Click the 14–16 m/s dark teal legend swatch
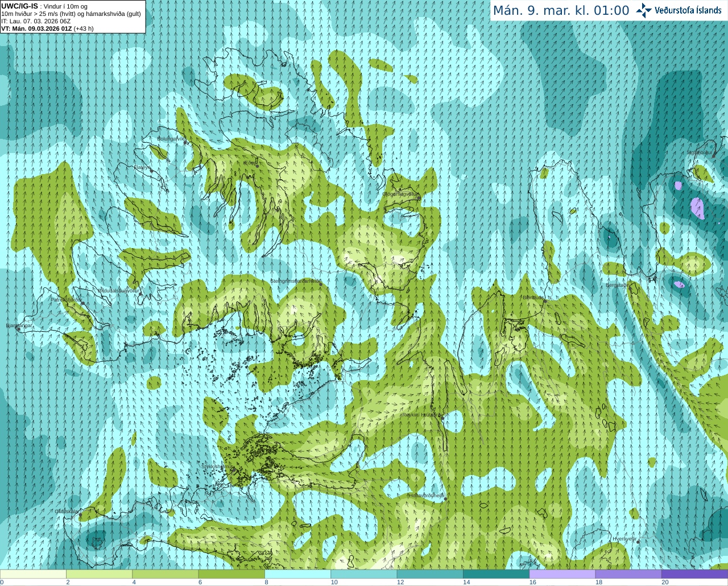This screenshot has height=586, width=728. [x=496, y=574]
